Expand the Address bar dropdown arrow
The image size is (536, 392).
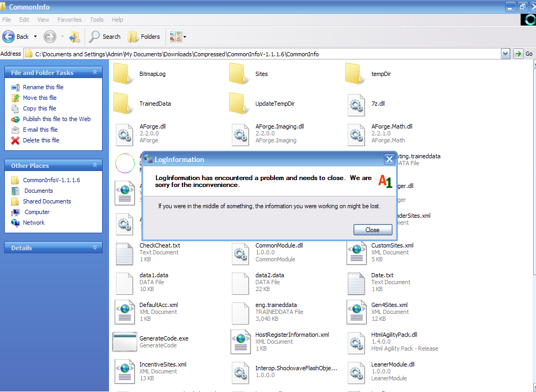click(505, 54)
